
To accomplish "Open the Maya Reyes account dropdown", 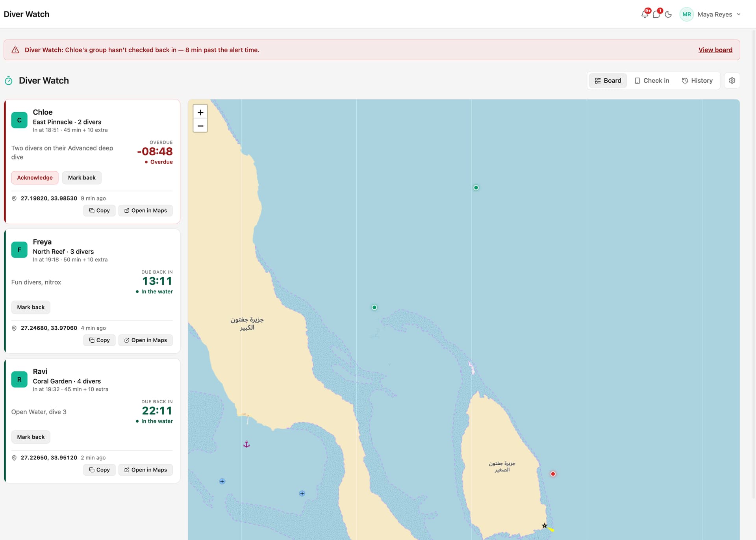I will coord(710,14).
